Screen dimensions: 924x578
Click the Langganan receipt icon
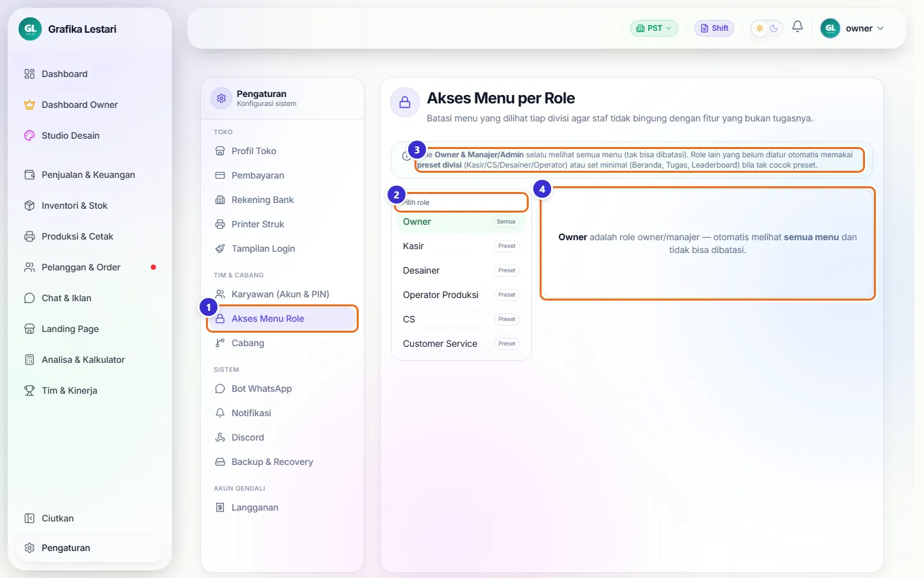coord(220,507)
